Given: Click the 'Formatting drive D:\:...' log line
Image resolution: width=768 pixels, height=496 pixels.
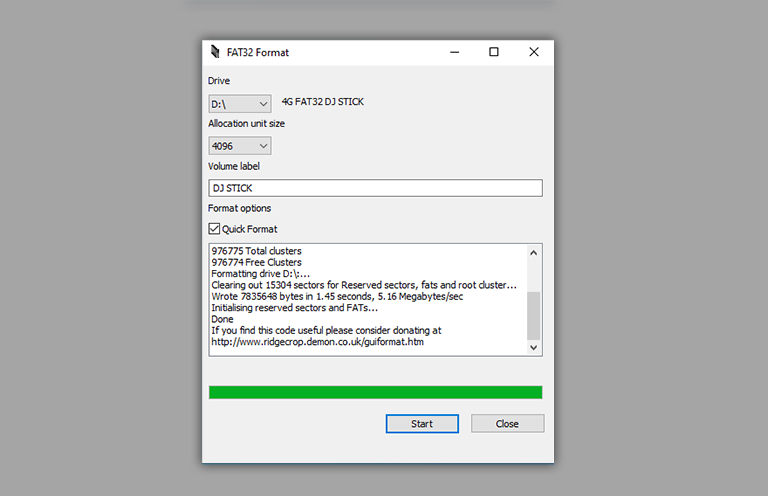Looking at the screenshot, I should pos(261,274).
